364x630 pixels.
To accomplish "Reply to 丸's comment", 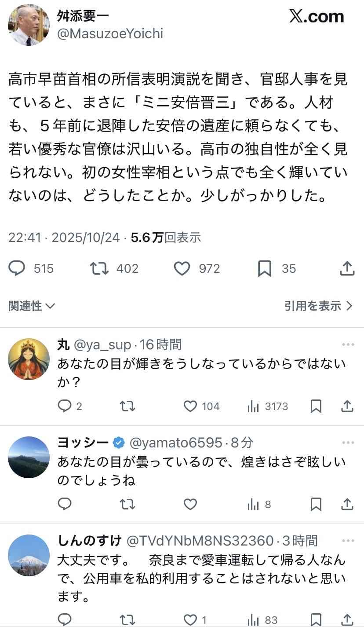I will point(65,406).
